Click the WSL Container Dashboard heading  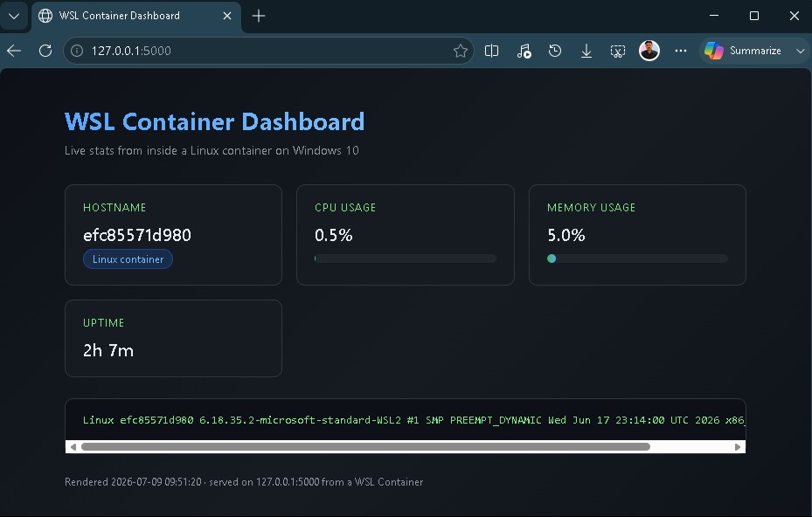coord(214,121)
